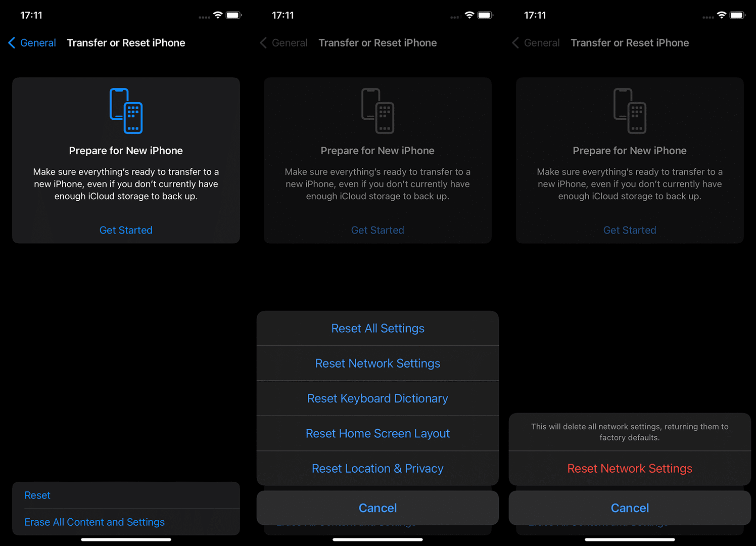Choose Reset Network Settings in middle action sheet
The height and width of the screenshot is (546, 756).
point(377,363)
